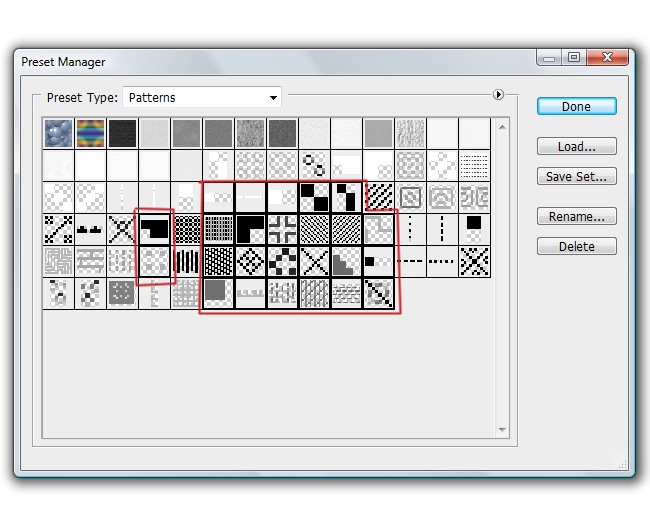Viewport: 650px width, 520px height.
Task: Click the scrollbar up arrow
Action: (502, 126)
